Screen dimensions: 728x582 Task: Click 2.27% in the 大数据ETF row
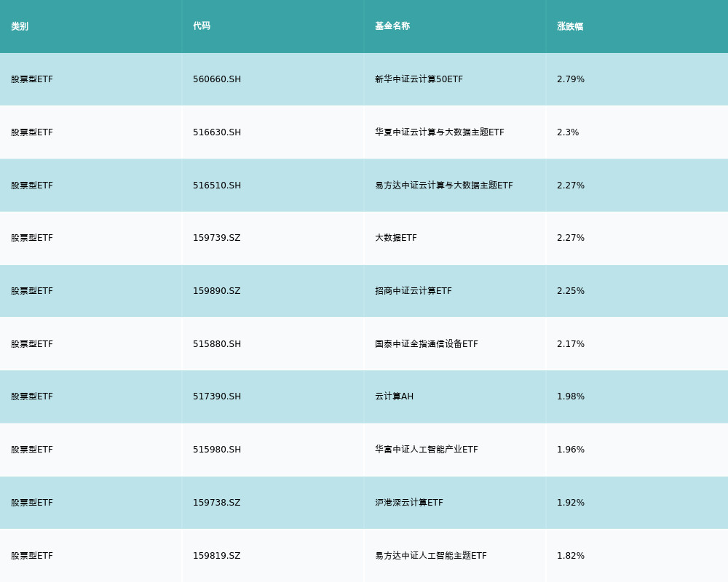pos(571,238)
